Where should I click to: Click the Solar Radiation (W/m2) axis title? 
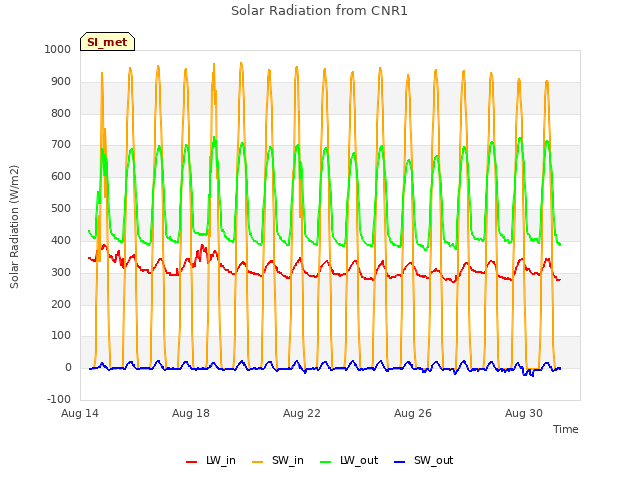[x=14, y=227]
